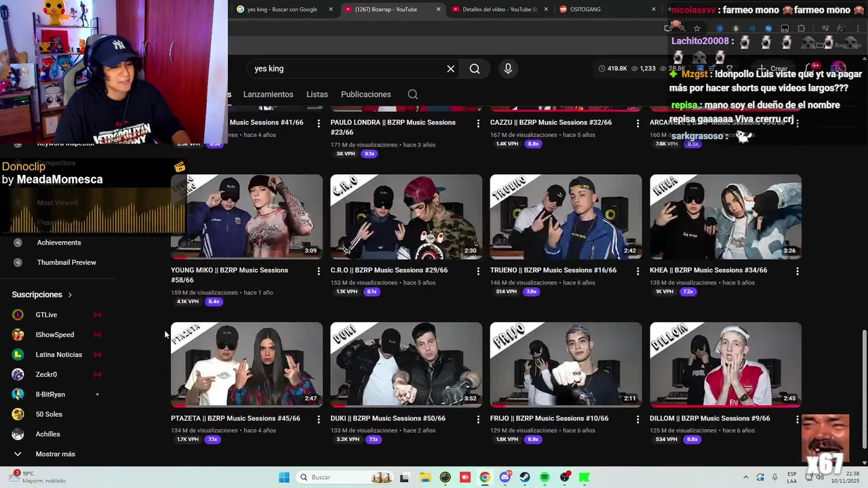Open Achilles channel avatar in subscriptions
The image size is (868, 488).
point(18,434)
